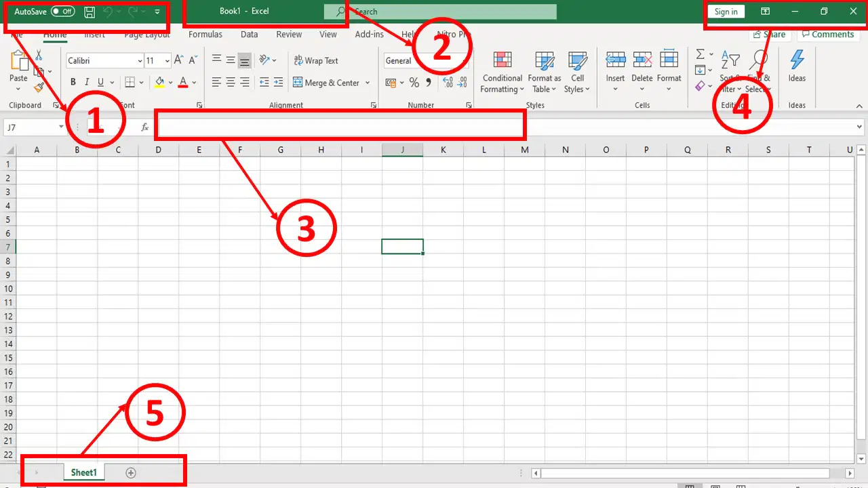
Task: Toggle Italic formatting
Action: click(x=87, y=83)
